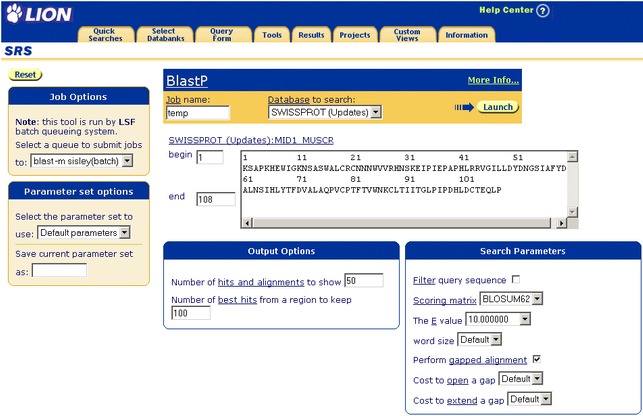Open the Filter query sequence link

(424, 280)
